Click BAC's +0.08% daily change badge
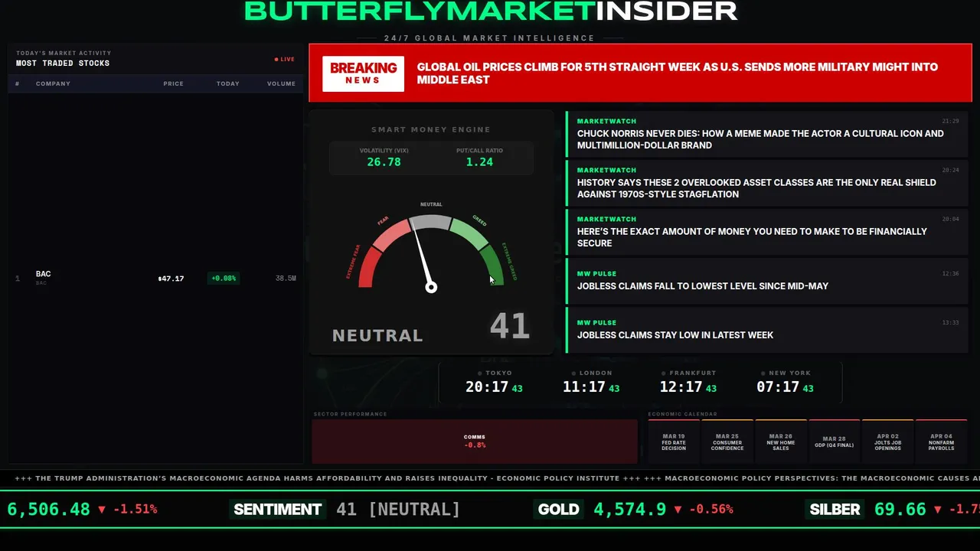This screenshot has height=551, width=980. [224, 279]
